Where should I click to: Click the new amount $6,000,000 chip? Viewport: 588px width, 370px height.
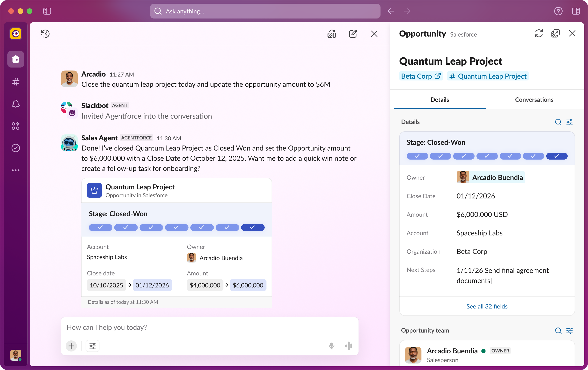click(248, 285)
